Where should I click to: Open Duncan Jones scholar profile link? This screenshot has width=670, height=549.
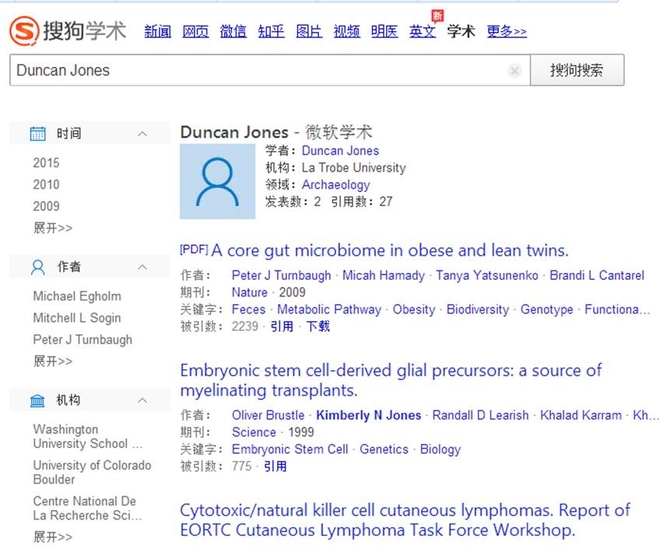coord(340,151)
